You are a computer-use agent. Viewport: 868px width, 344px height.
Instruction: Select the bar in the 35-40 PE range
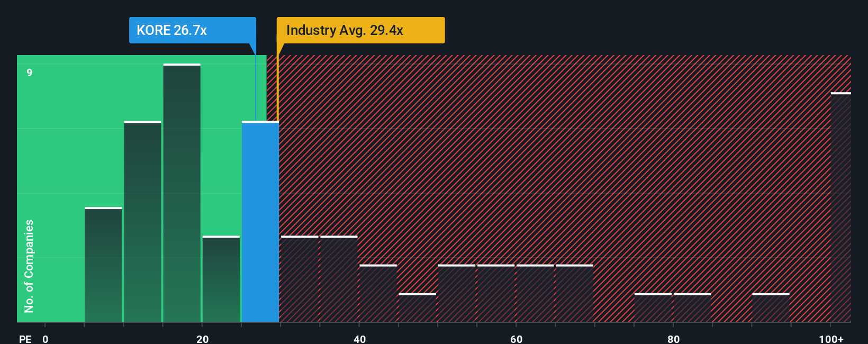click(x=339, y=279)
